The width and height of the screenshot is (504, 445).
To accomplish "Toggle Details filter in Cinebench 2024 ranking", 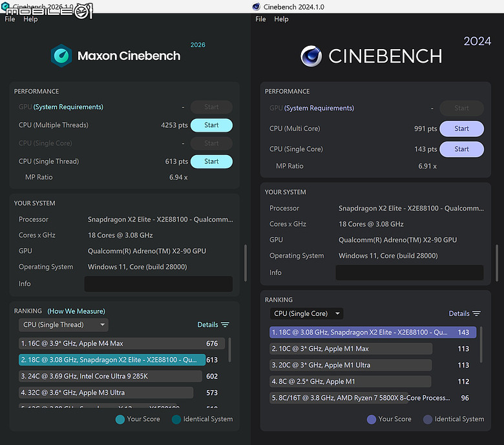I will pos(465,314).
